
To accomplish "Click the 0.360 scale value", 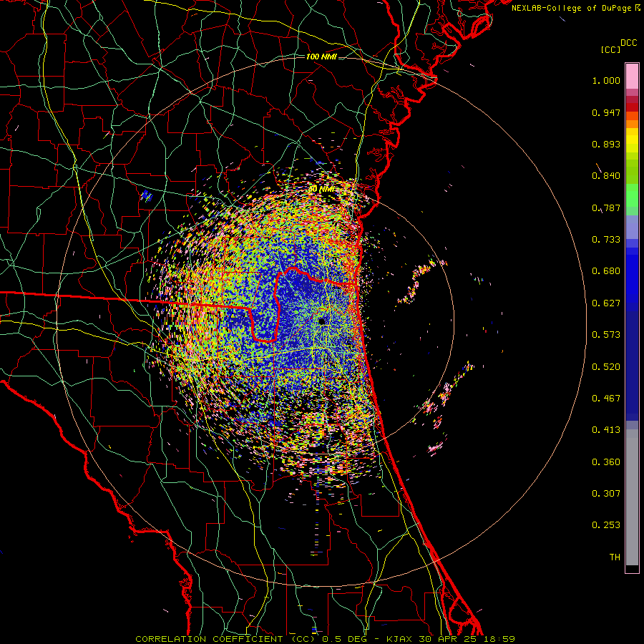I will coord(606,462).
